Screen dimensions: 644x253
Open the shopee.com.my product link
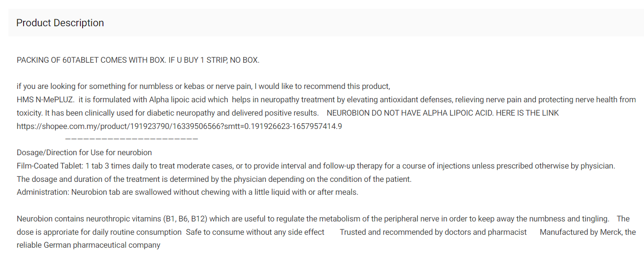pyautogui.click(x=179, y=126)
